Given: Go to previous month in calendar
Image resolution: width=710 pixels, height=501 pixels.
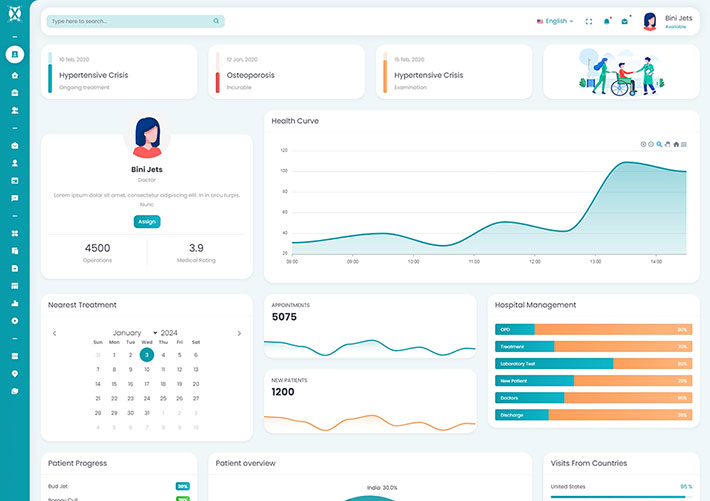Looking at the screenshot, I should point(54,333).
